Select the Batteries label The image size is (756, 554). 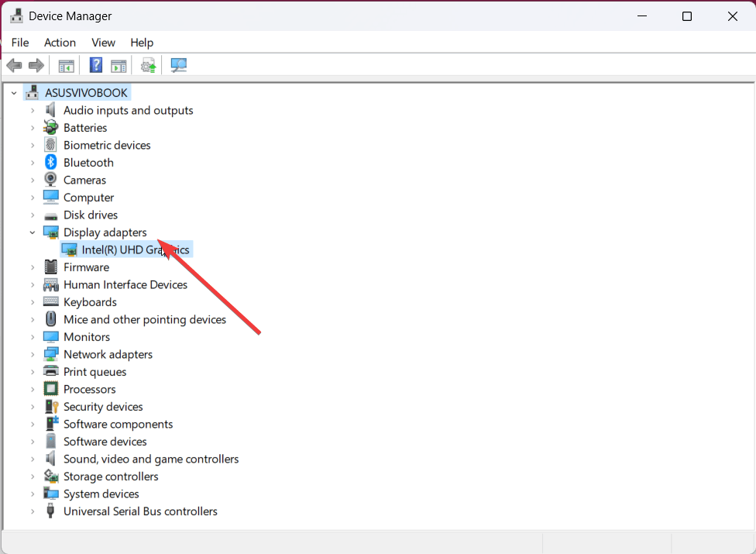click(x=85, y=128)
